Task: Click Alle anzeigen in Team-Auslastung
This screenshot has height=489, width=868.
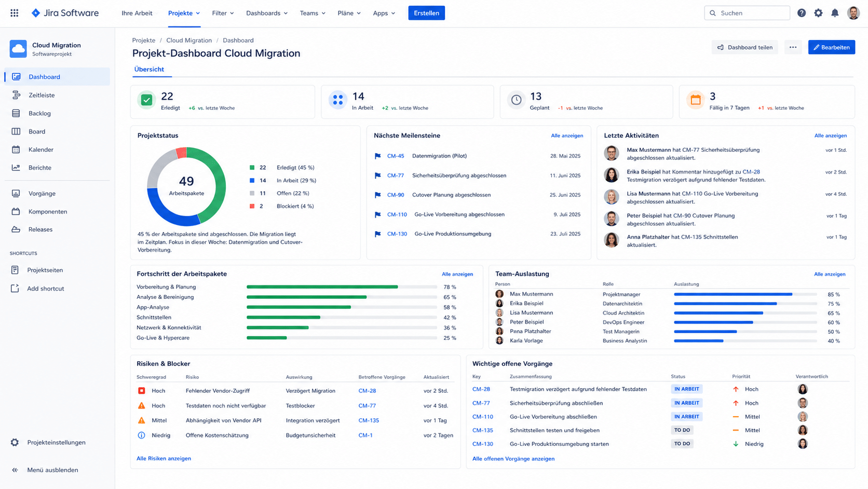Action: pos(830,274)
